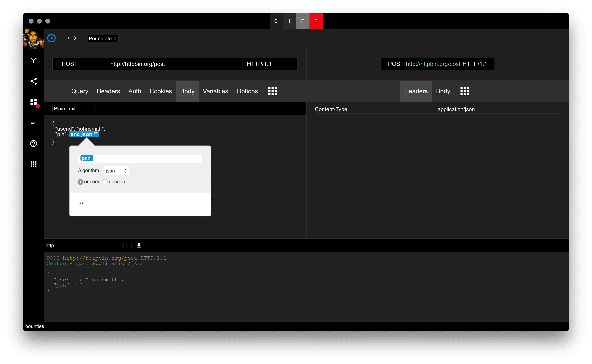
Task: Click the request URL http://httpbin.org/post field
Action: [138, 64]
